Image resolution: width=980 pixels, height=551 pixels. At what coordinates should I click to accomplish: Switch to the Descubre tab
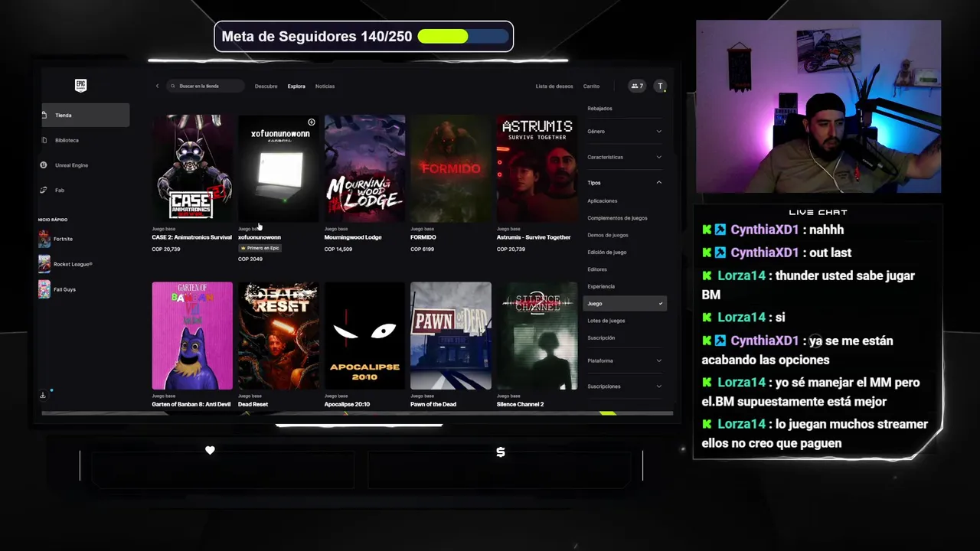[x=266, y=86]
